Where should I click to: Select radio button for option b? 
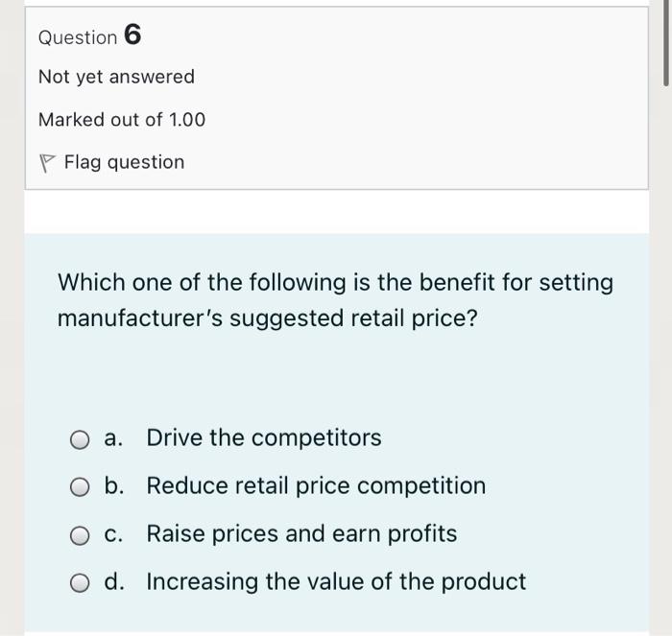pyautogui.click(x=80, y=487)
